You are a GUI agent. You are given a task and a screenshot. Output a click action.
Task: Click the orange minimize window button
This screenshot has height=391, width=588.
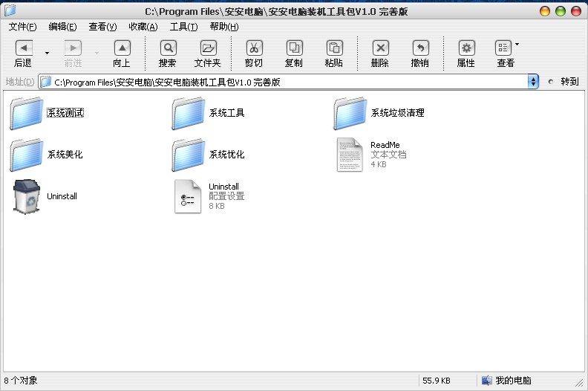click(x=545, y=11)
